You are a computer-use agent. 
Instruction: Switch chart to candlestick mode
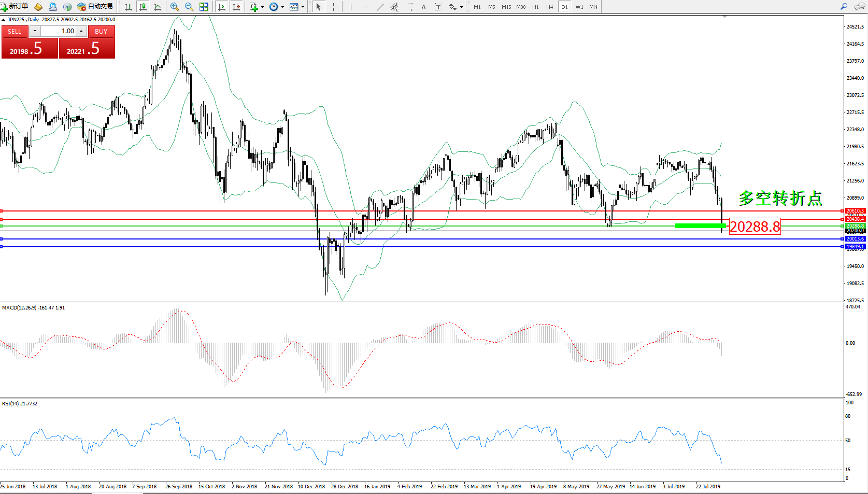(x=143, y=7)
